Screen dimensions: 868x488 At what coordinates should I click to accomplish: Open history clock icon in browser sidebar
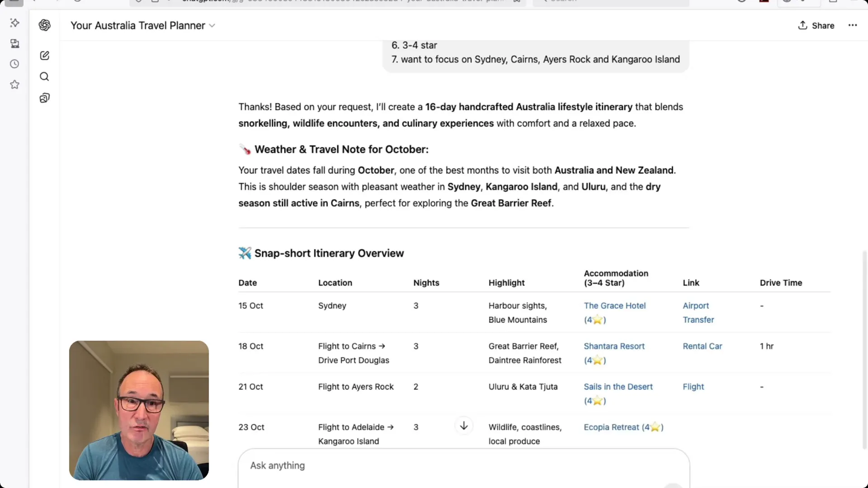click(15, 64)
